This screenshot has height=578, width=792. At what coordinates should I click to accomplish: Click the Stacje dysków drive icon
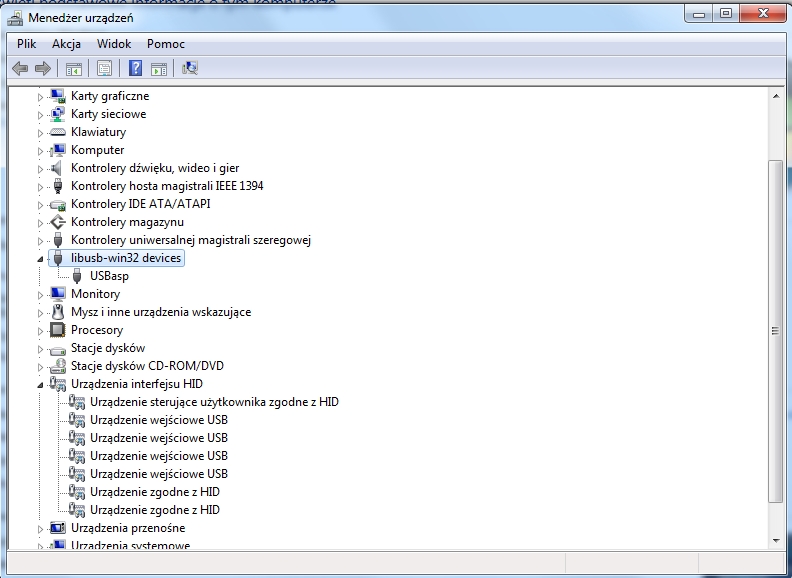(58, 349)
